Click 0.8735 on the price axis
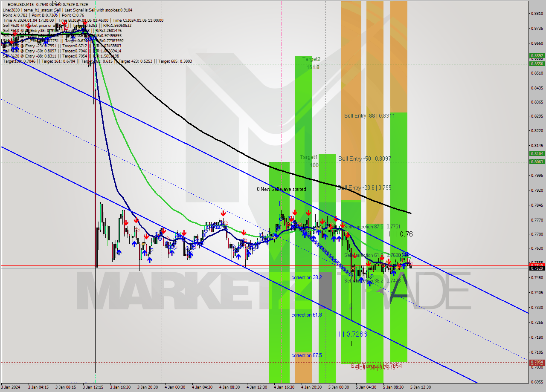546x392 pixels. point(537,29)
